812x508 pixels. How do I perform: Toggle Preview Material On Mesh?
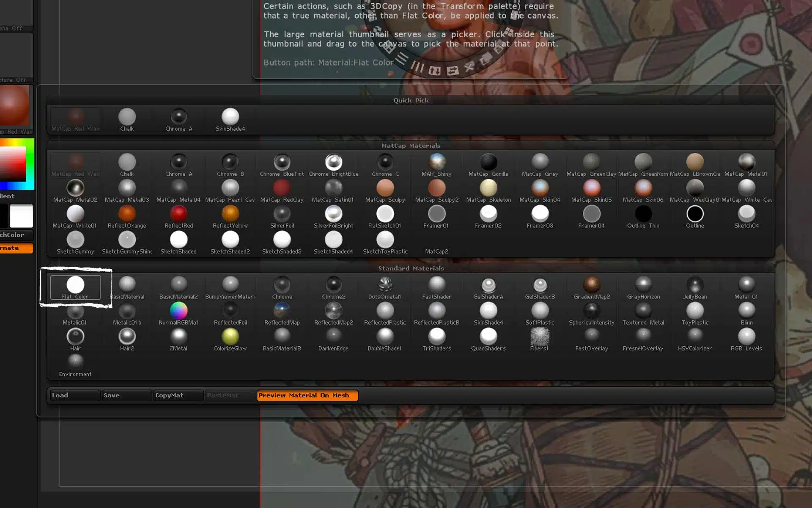point(307,395)
